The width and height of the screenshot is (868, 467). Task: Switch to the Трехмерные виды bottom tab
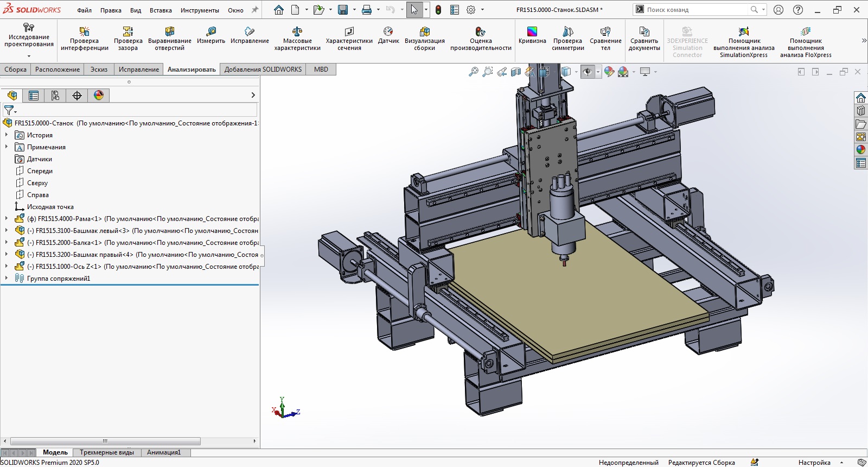click(107, 452)
